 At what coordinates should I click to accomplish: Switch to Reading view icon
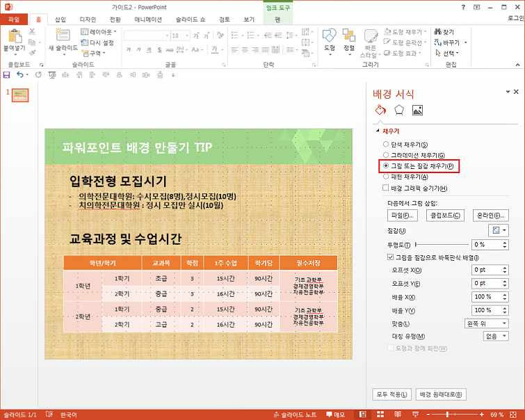(398, 414)
